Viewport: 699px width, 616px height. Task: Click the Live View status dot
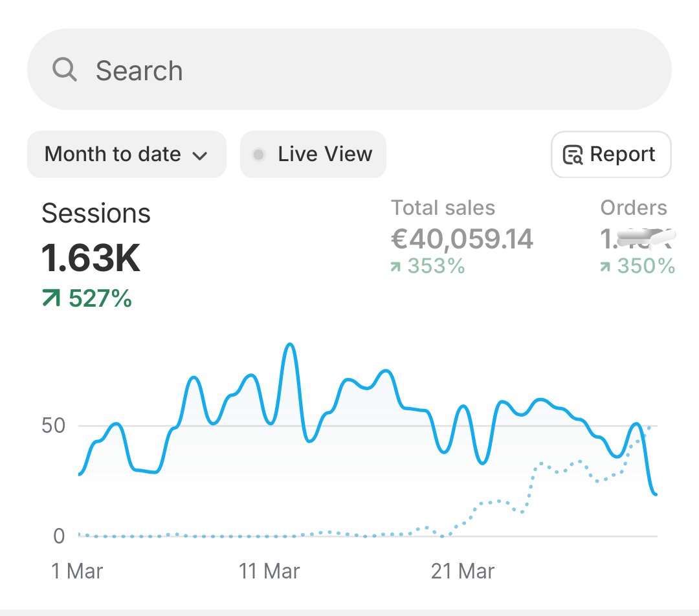(x=258, y=155)
